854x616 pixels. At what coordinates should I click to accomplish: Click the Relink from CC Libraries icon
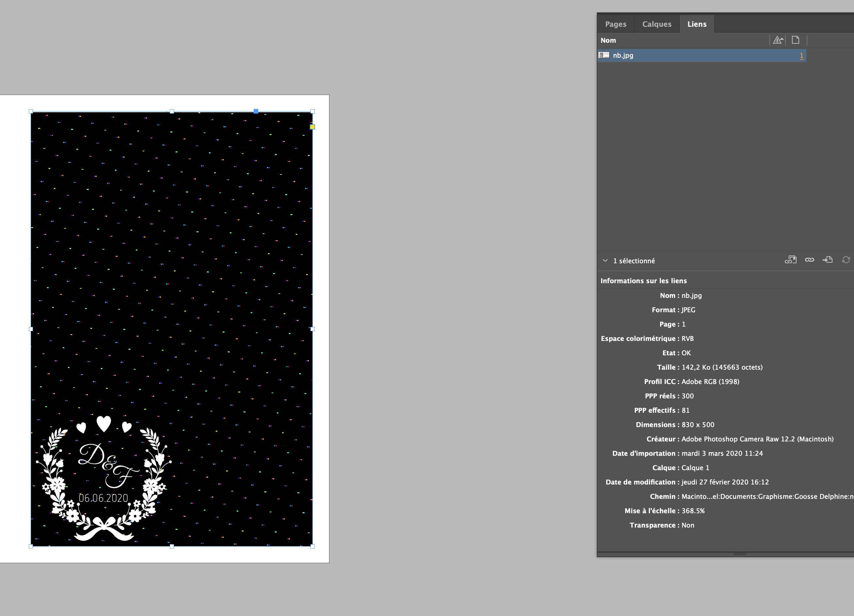[x=790, y=260]
